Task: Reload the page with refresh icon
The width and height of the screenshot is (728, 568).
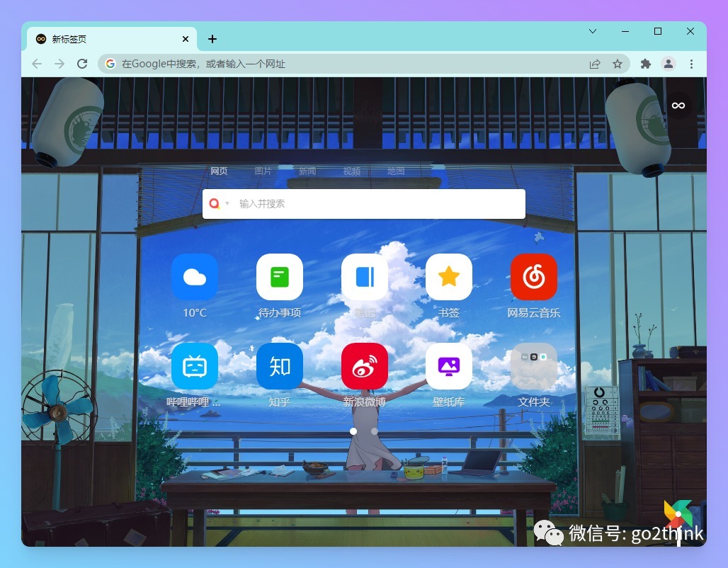Action: (x=82, y=64)
